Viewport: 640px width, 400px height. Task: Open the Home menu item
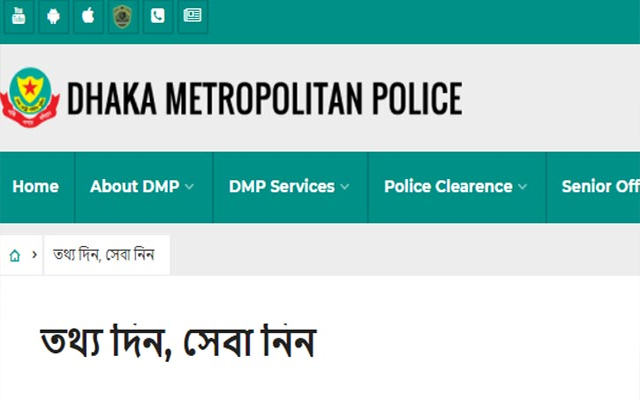35,187
